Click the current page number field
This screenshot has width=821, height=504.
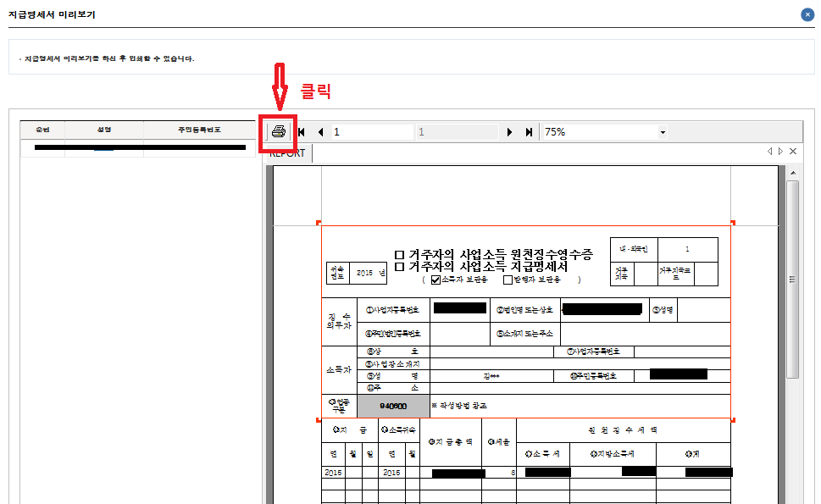click(x=371, y=132)
